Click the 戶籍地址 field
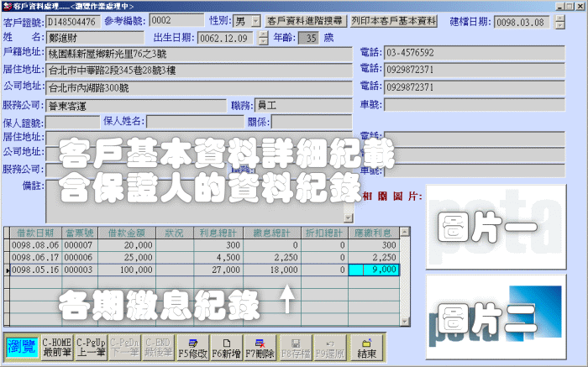This screenshot has height=367, width=588. pos(199,55)
